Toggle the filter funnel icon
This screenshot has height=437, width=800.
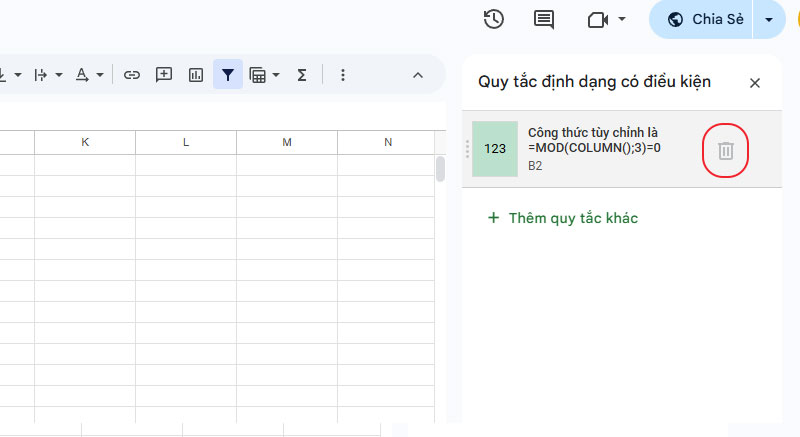point(228,74)
